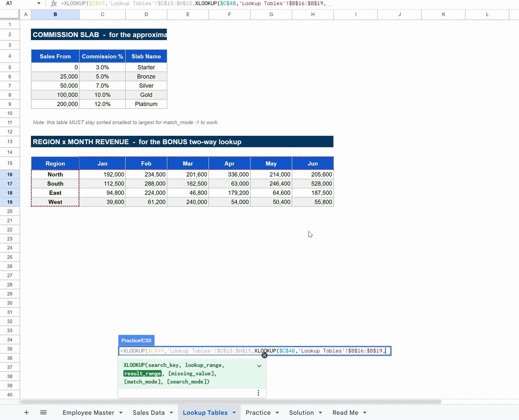519x420 pixels.
Task: Add a new sheet with plus icon
Action: pyautogui.click(x=27, y=412)
